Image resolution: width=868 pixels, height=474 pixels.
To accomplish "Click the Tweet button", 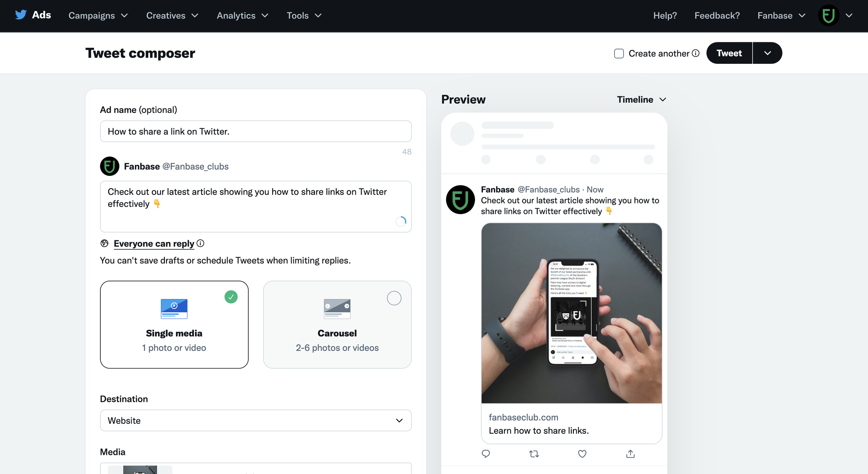I will click(729, 53).
